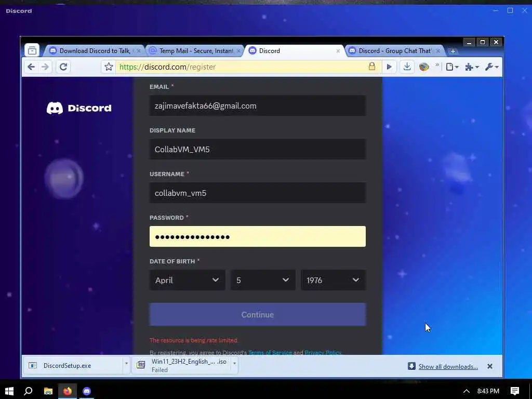Click the padlock icon in address bar
This screenshot has height=399, width=532.
(x=372, y=66)
